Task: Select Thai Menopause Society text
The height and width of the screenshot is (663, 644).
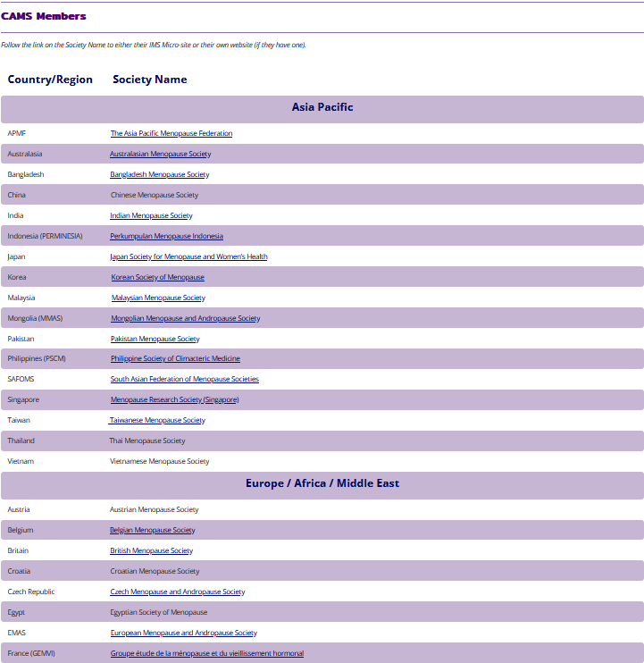Action: click(147, 441)
